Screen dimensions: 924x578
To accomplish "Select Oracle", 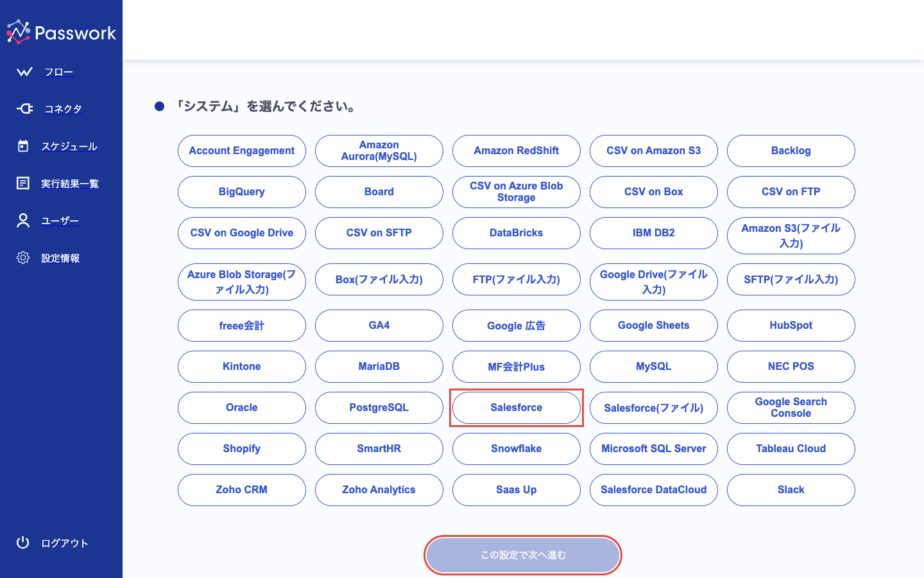I will coord(242,408).
